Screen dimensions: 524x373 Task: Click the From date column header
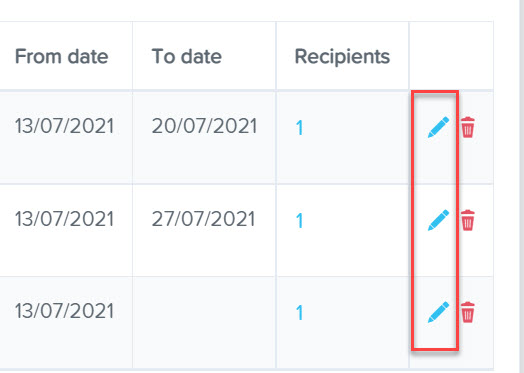coord(61,56)
